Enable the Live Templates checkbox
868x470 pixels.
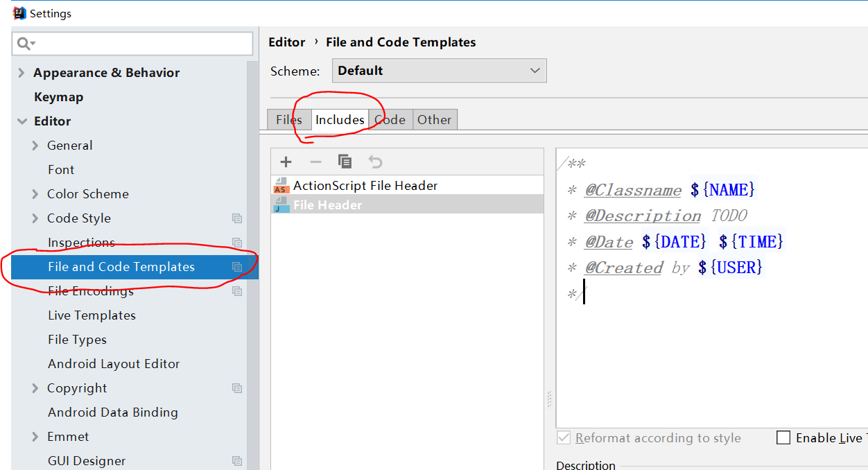[x=783, y=437]
